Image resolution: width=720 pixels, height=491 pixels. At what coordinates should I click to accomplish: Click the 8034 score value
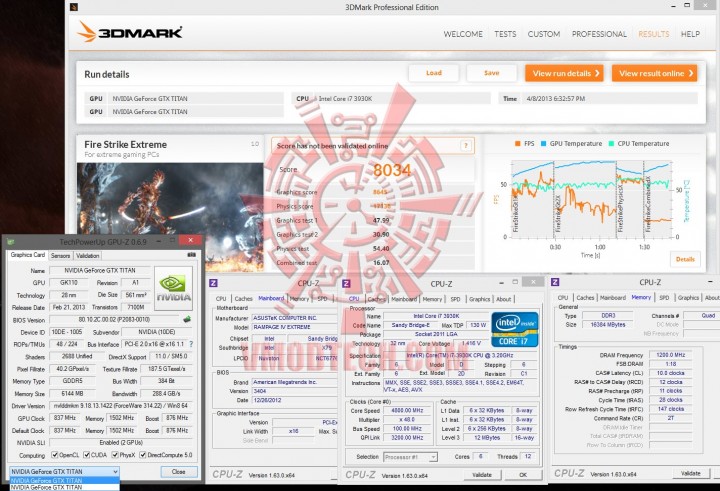pyautogui.click(x=392, y=170)
